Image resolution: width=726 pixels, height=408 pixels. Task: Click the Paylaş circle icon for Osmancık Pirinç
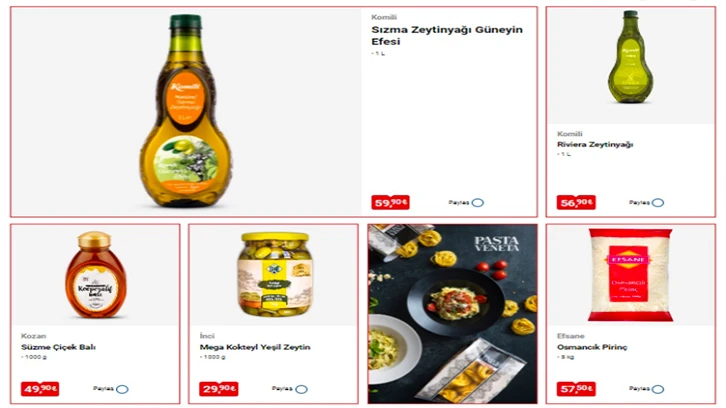(658, 389)
